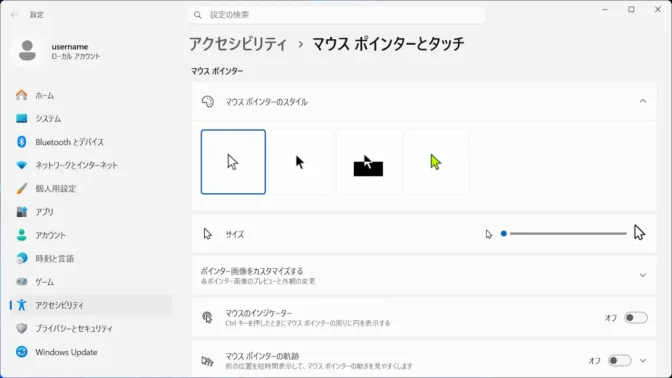Open システム settings
Screen dimensions: 672x378
click(x=91, y=118)
